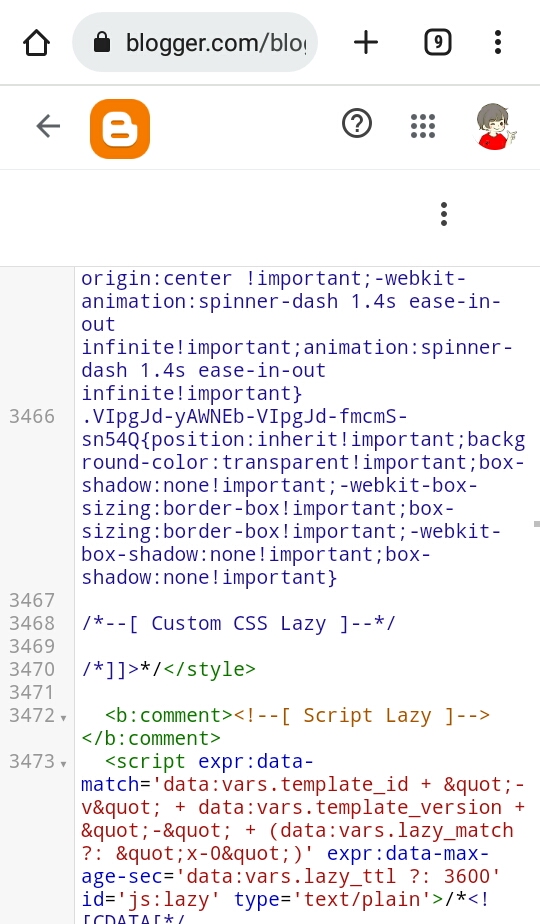Open the theme editor more options menu
The width and height of the screenshot is (540, 924).
click(444, 214)
